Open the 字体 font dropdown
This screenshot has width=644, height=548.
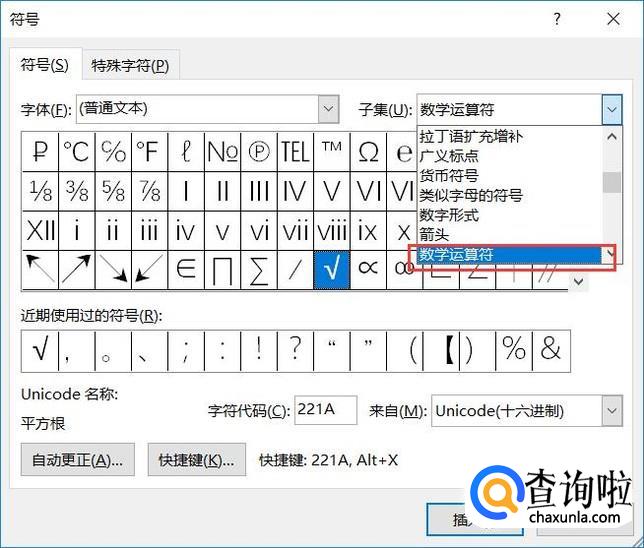click(x=328, y=109)
